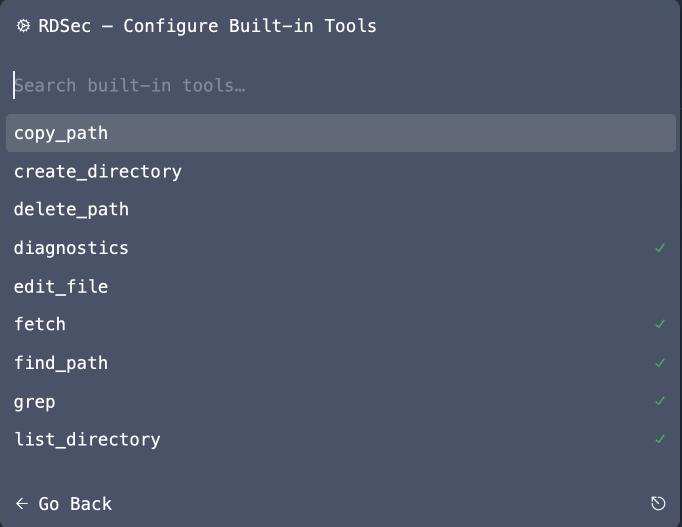Toggle off the find_path checkmark
The height and width of the screenshot is (527, 682).
660,363
